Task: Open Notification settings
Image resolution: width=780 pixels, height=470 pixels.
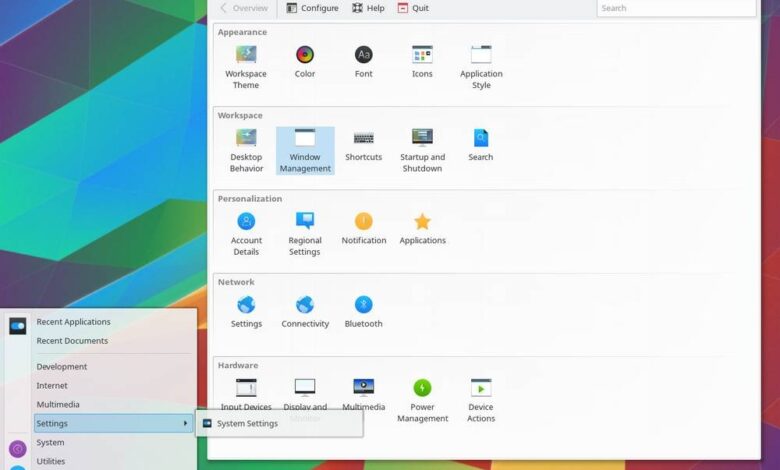Action: 364,228
